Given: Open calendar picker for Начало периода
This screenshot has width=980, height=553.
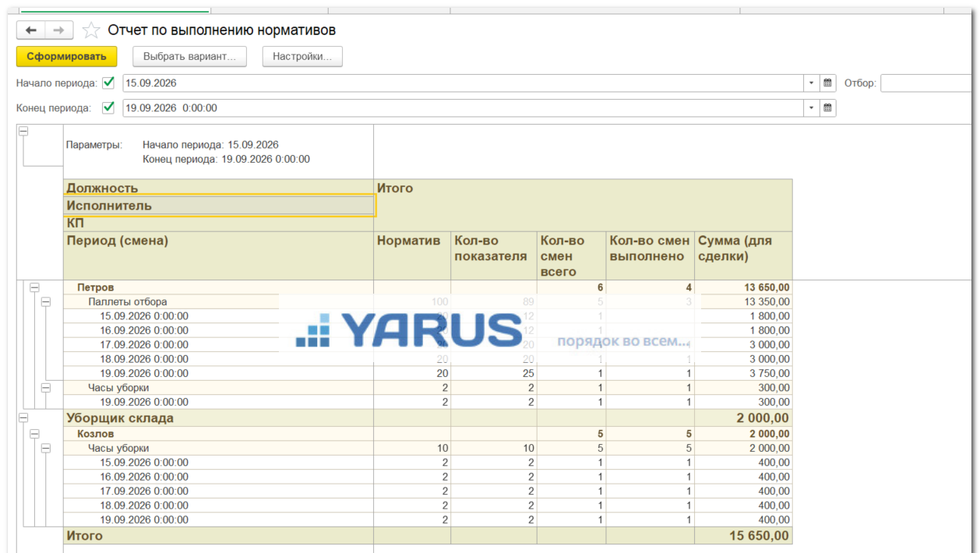Looking at the screenshot, I should coord(828,83).
